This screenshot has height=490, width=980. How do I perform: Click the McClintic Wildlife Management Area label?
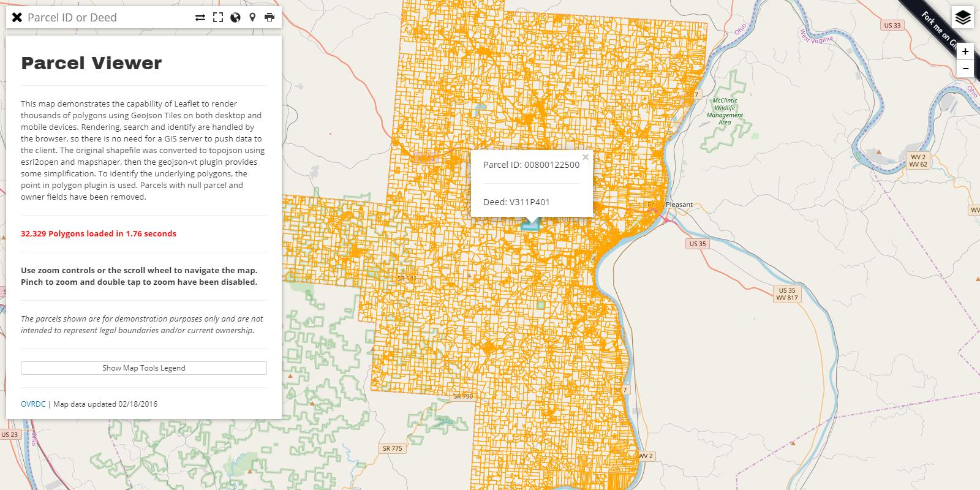725,111
